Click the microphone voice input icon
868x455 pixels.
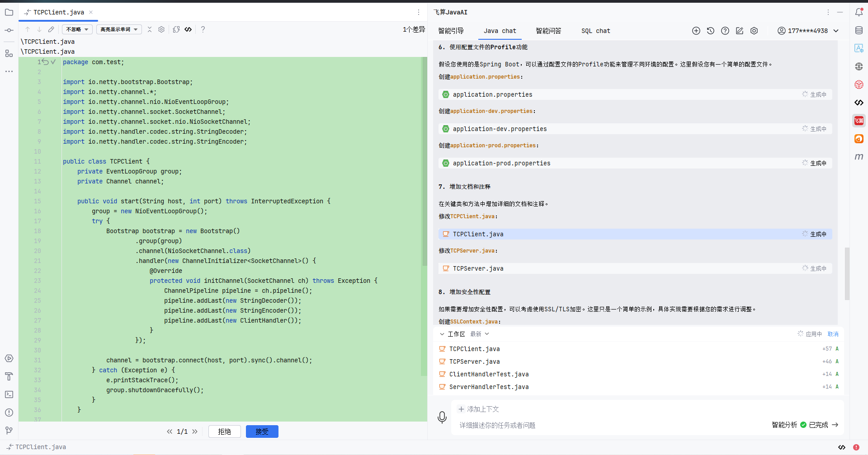[442, 417]
